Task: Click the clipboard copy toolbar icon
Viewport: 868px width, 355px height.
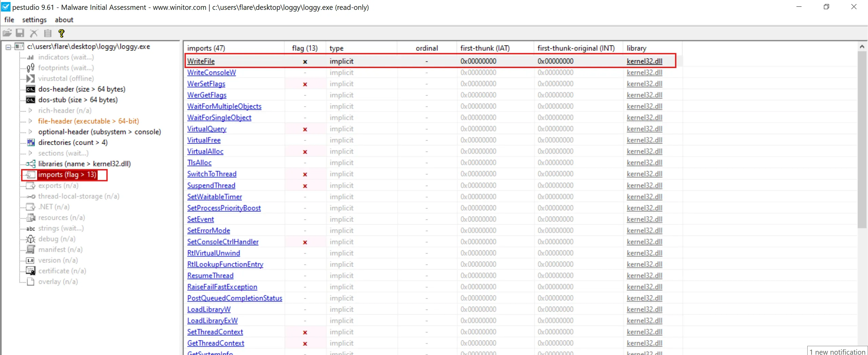Action: coord(48,33)
